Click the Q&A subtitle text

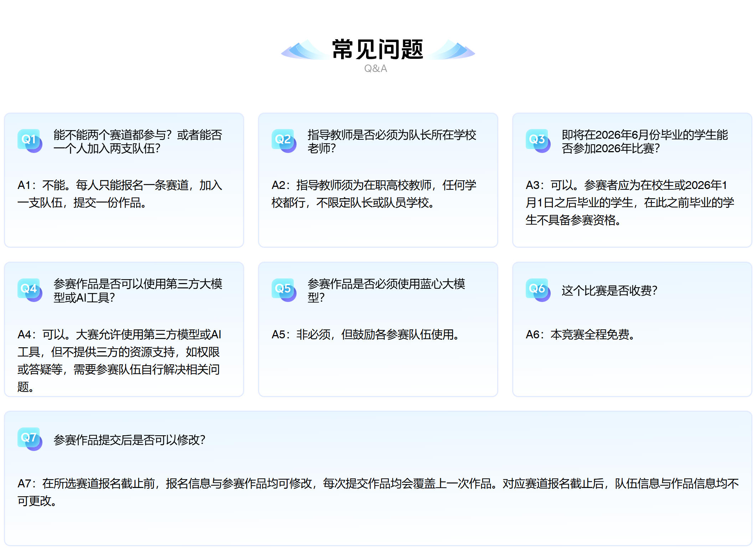[376, 68]
